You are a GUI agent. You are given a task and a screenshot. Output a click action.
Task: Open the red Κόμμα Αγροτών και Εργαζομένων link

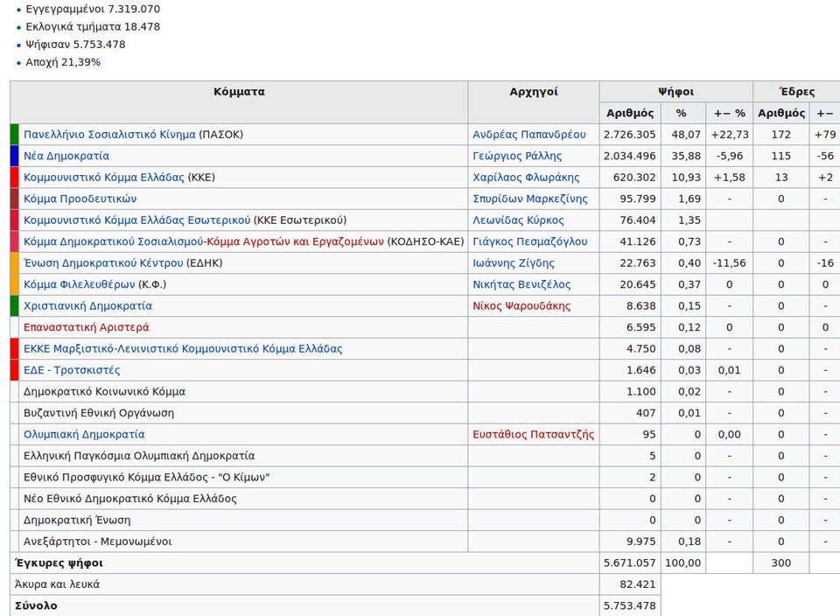(x=295, y=241)
